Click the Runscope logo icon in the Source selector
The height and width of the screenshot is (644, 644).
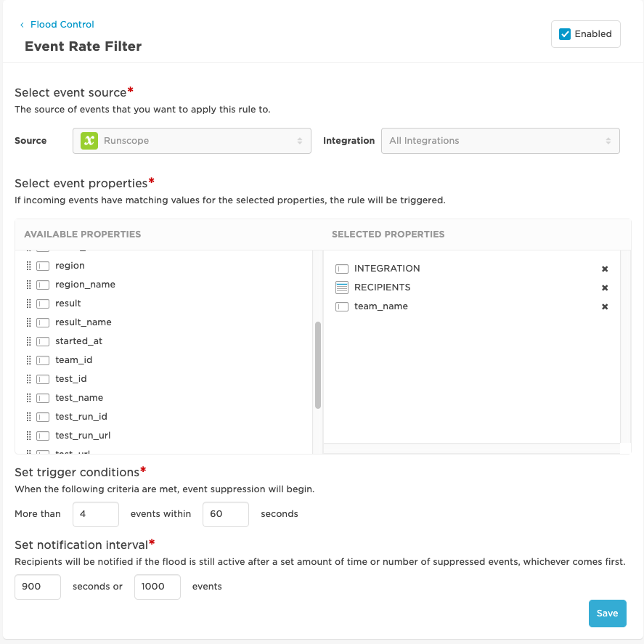[88, 140]
